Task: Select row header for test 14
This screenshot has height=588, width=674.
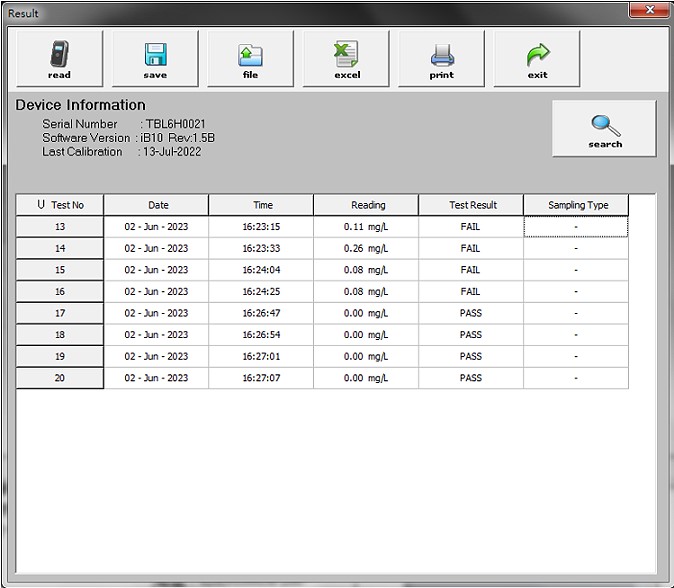Action: coord(60,248)
